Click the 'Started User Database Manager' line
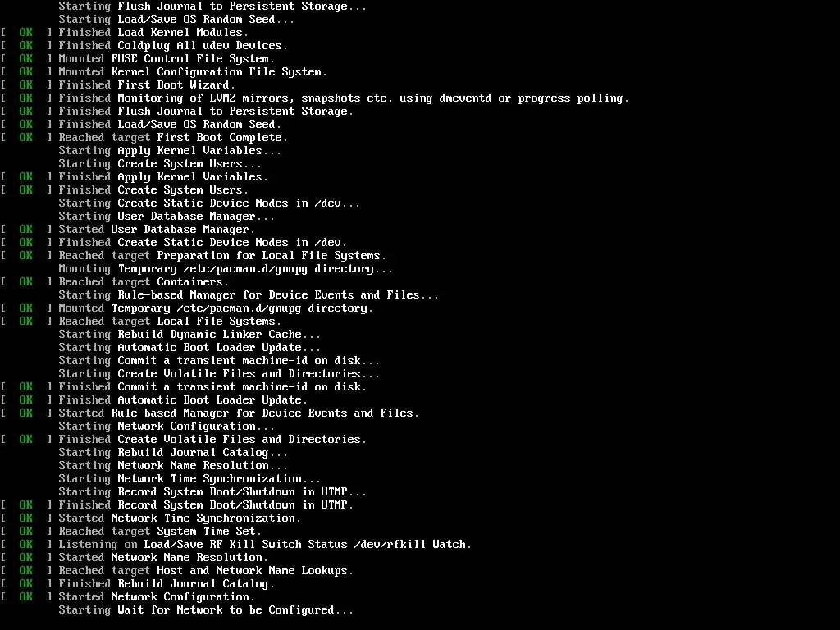 pyautogui.click(x=128, y=230)
